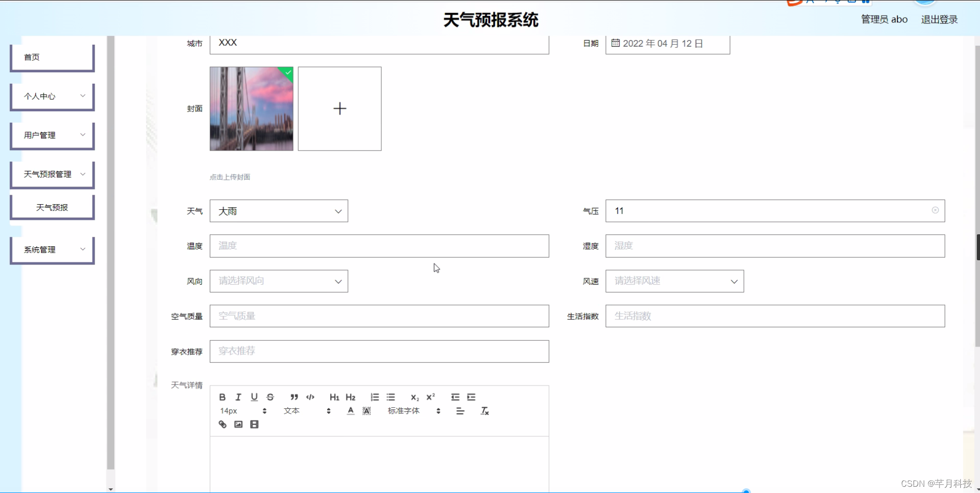
Task: Expand the 用户管理 sidebar menu
Action: [x=52, y=135]
